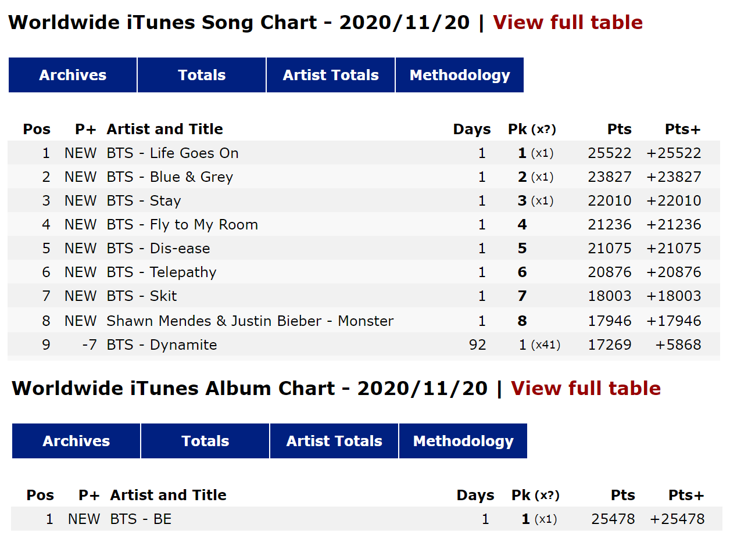Open album chart Methodology tab
This screenshot has height=560, width=730.
(463, 441)
